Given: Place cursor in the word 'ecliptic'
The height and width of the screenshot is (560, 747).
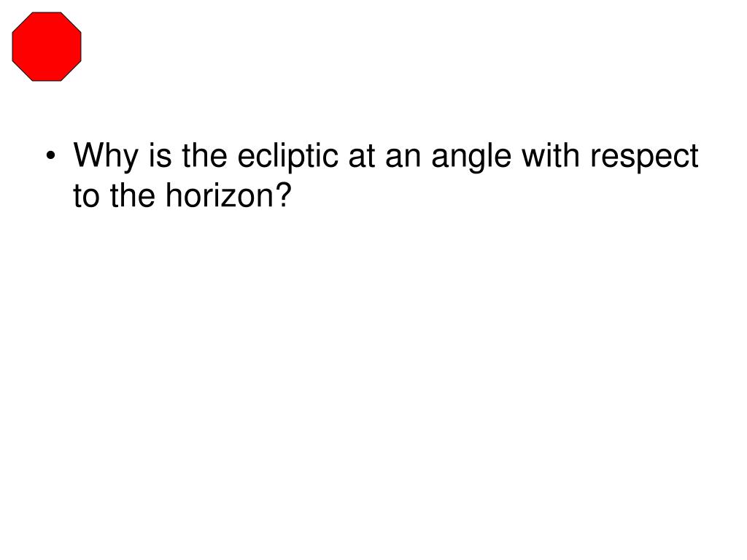Looking at the screenshot, I should coord(287,157).
